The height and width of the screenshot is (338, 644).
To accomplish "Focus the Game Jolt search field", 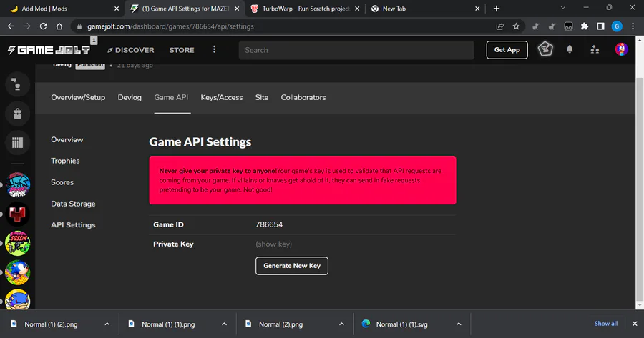I will point(356,50).
